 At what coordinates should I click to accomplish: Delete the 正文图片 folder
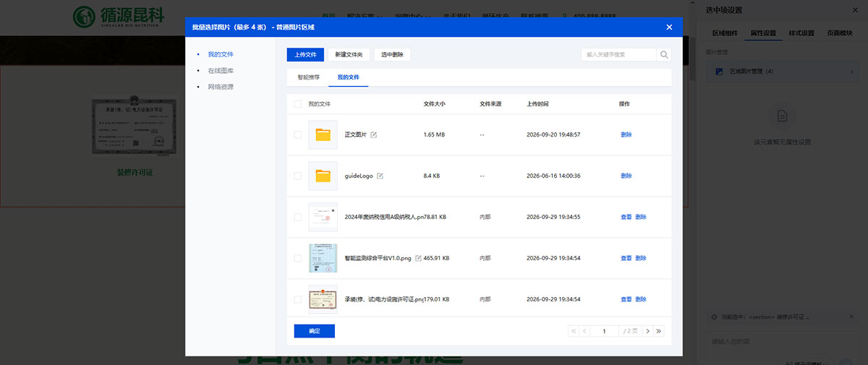(626, 135)
